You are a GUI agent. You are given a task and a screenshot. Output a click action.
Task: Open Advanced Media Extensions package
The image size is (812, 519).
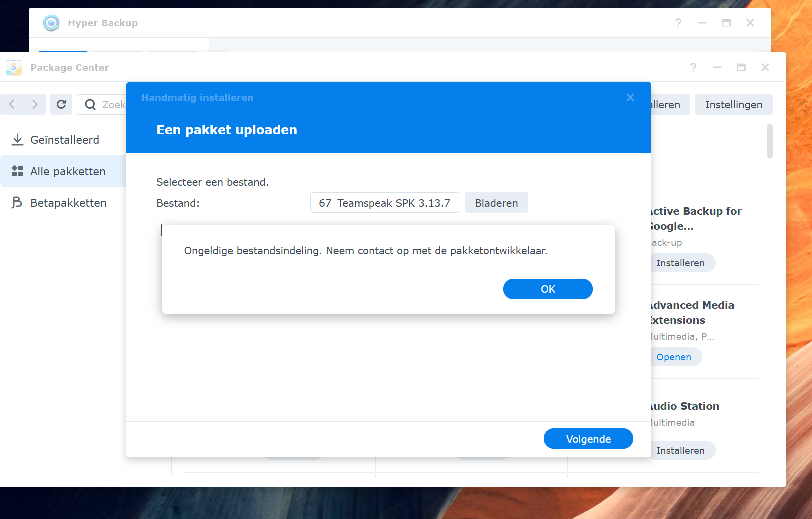(674, 357)
